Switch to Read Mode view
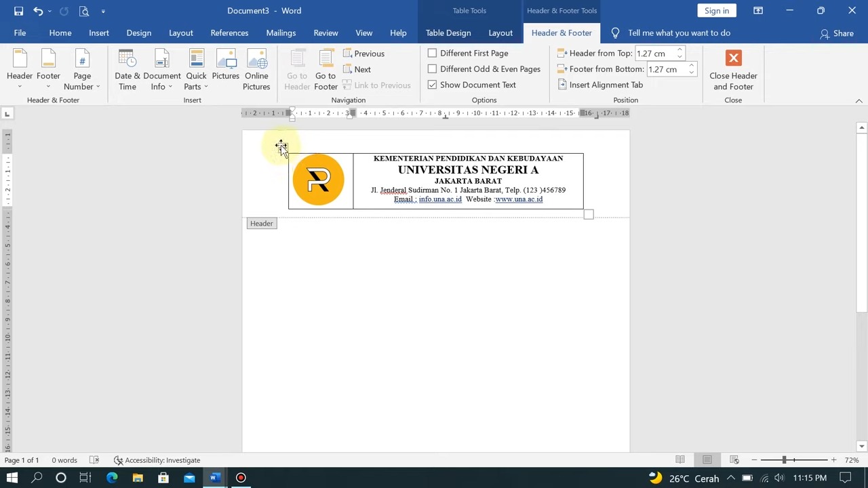Screen dimensions: 868x488 click(x=680, y=460)
